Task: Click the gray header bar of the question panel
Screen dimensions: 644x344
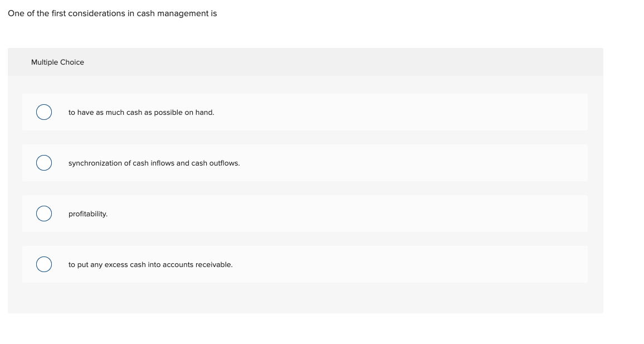Action: [x=306, y=62]
